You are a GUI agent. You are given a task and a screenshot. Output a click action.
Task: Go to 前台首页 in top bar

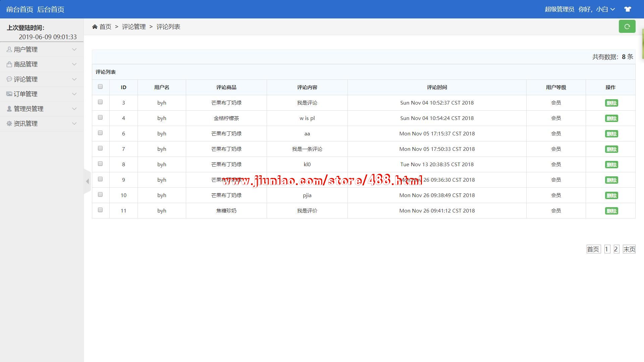(20, 9)
